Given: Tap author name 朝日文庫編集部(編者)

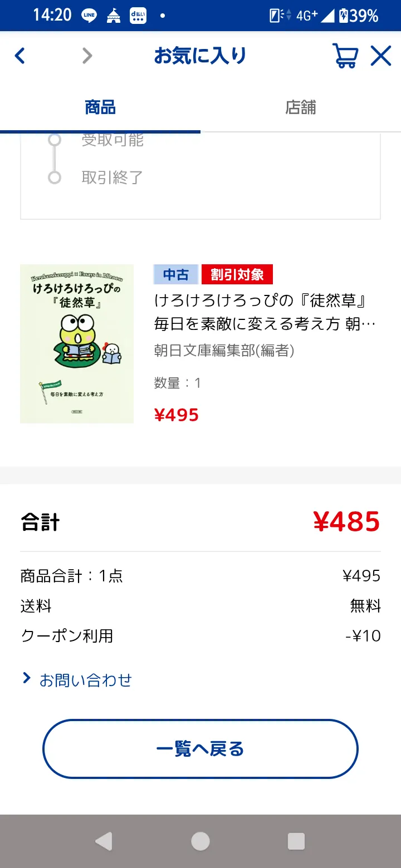Looking at the screenshot, I should pos(224,351).
